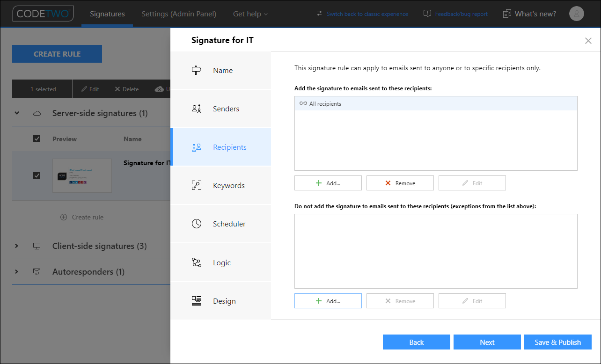Screen dimensions: 601x364
Task: Click the Recipients people icon
Action: pos(197,147)
